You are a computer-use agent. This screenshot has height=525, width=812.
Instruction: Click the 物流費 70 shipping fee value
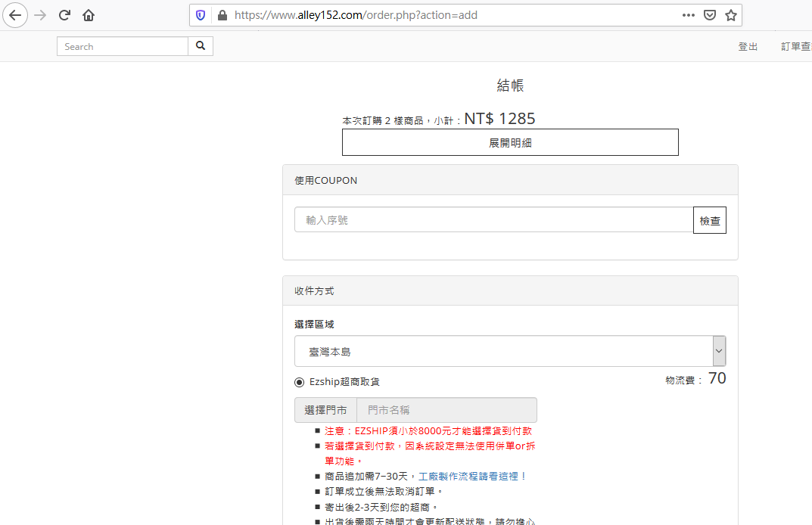coord(717,378)
